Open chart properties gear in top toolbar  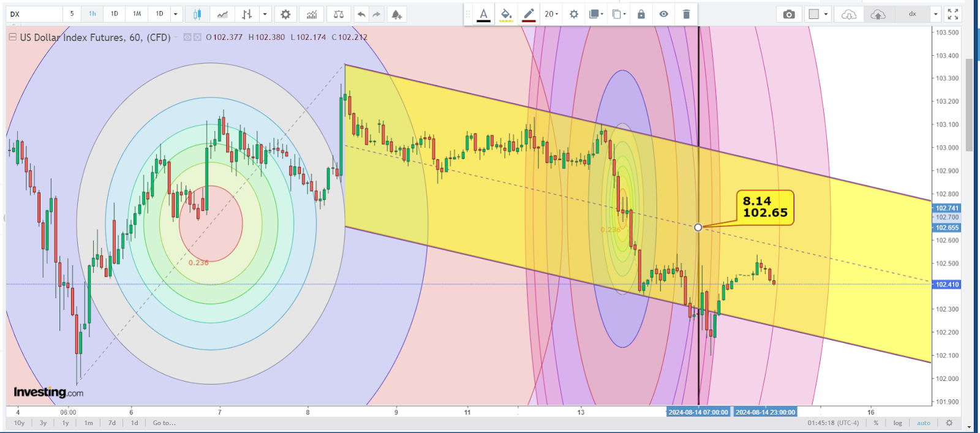click(285, 14)
